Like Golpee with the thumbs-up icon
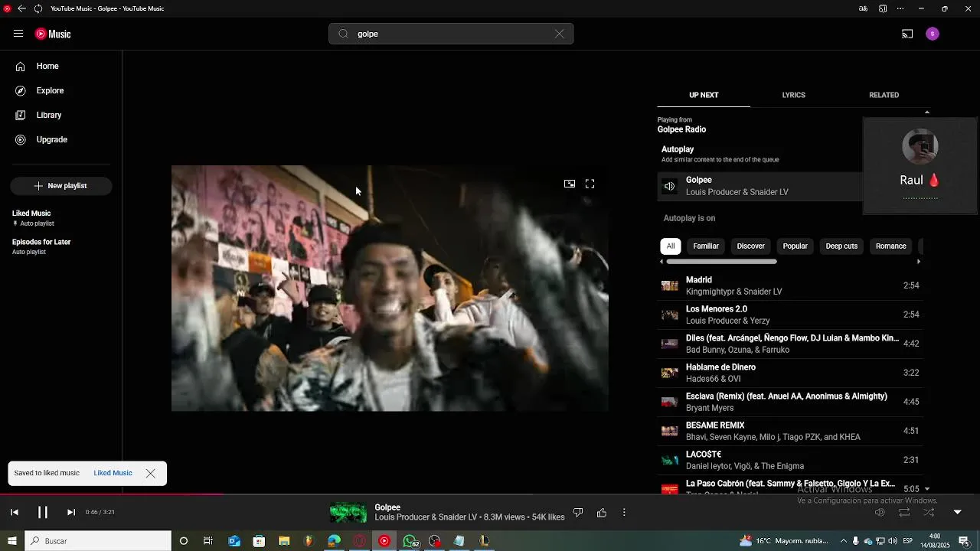 (602, 512)
